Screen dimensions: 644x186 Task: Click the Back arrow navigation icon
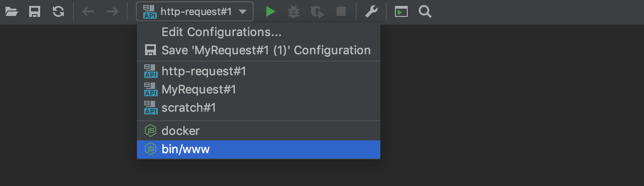click(x=88, y=12)
